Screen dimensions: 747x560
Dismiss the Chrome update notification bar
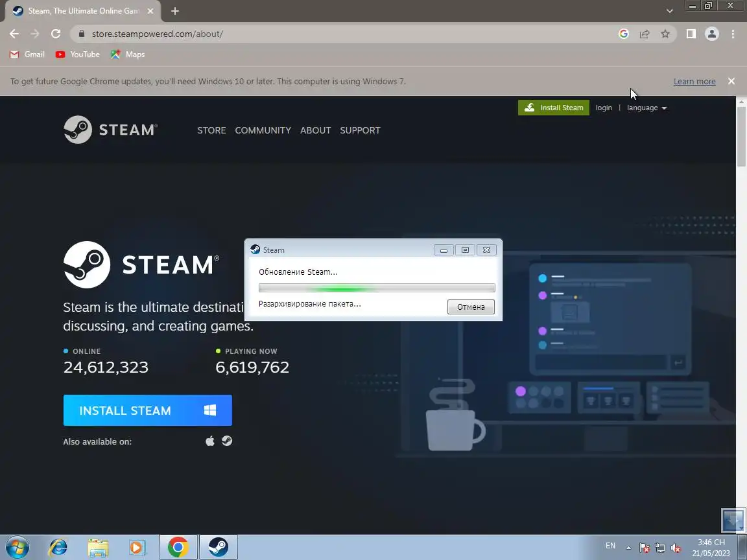[731, 81]
